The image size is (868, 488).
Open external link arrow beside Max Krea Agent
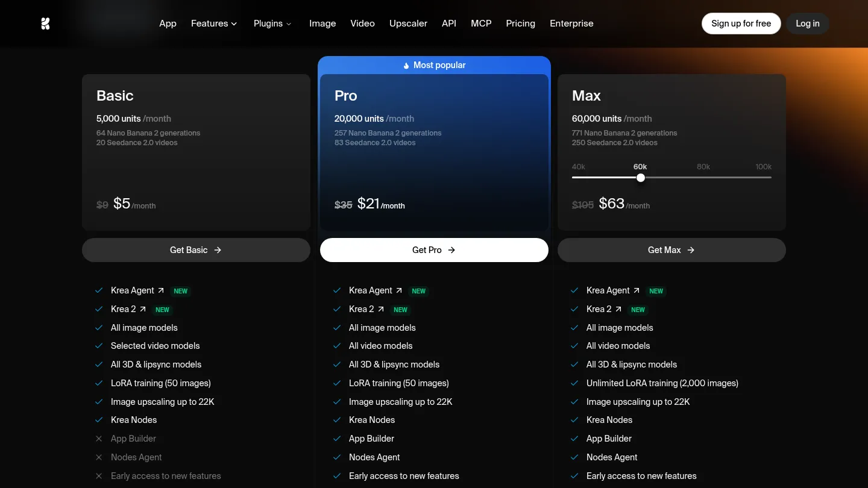coord(637,290)
